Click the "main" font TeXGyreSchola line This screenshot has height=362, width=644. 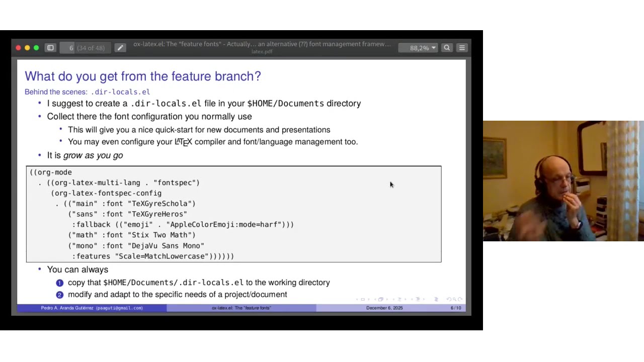(x=126, y=204)
